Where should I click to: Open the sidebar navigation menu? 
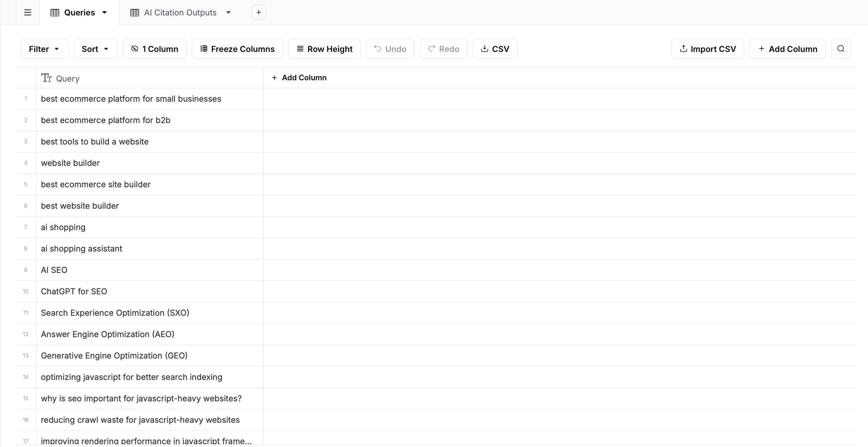27,13
